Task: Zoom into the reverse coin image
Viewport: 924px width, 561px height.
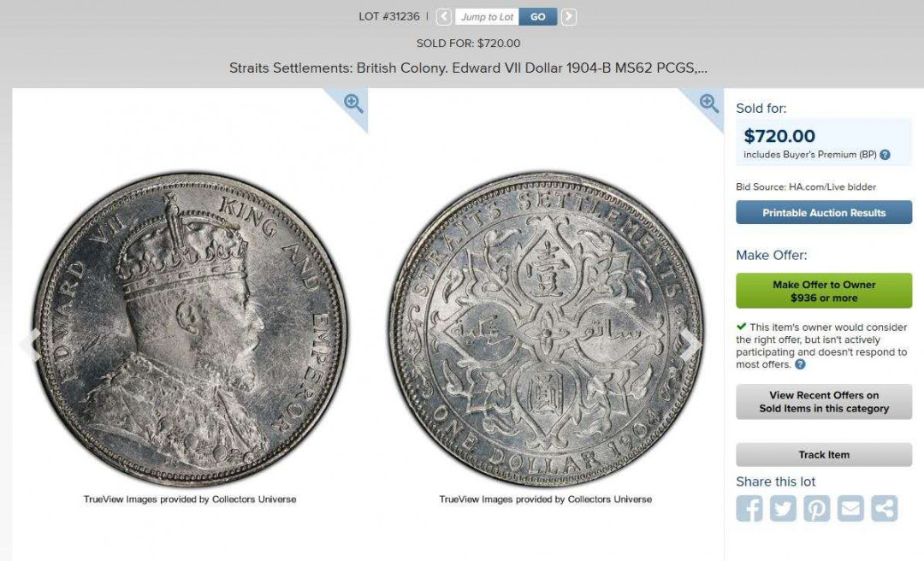Action: [709, 103]
